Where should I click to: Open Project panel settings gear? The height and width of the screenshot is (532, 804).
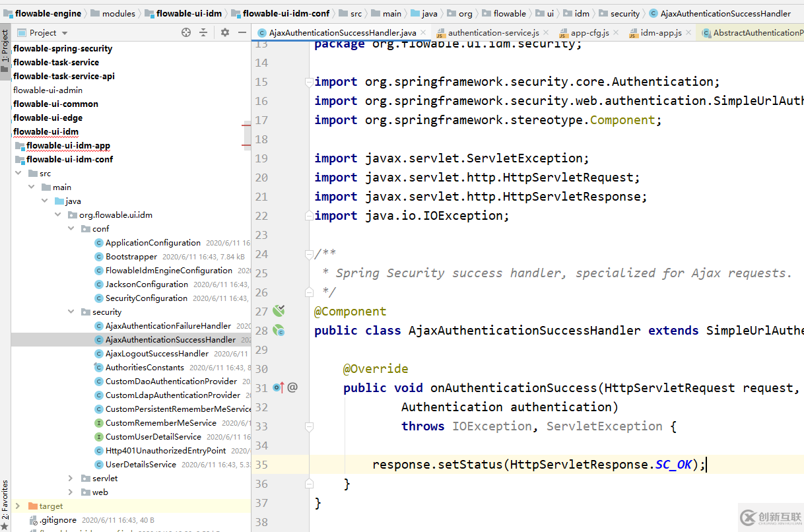click(x=224, y=32)
